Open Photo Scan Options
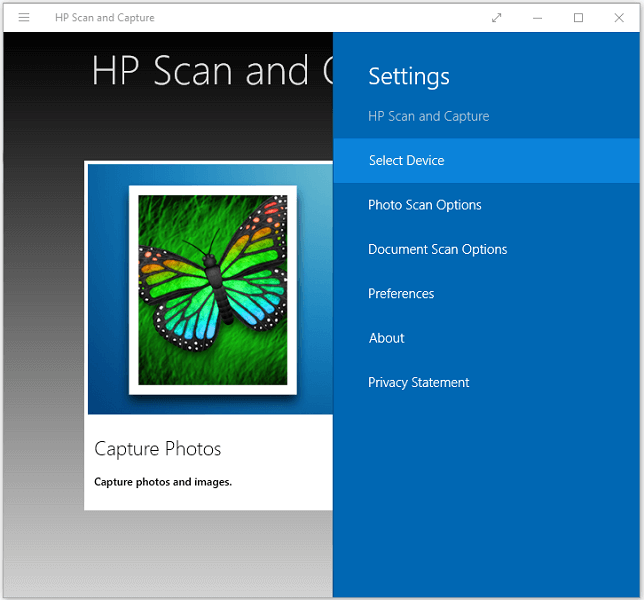Image resolution: width=644 pixels, height=600 pixels. click(x=486, y=205)
